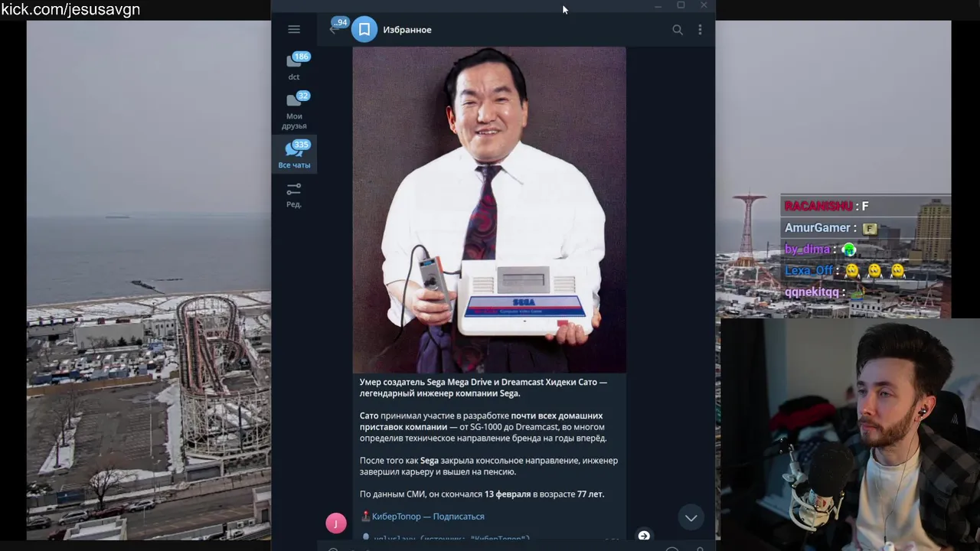The height and width of the screenshot is (551, 980).
Task: Maximize the Telegram window
Action: [681, 5]
